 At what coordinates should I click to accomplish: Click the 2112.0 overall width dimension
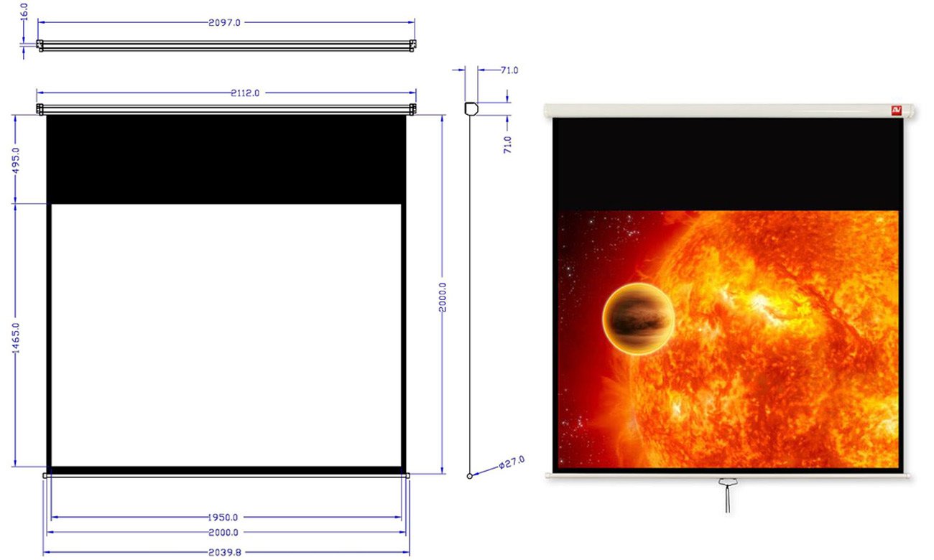pos(245,93)
